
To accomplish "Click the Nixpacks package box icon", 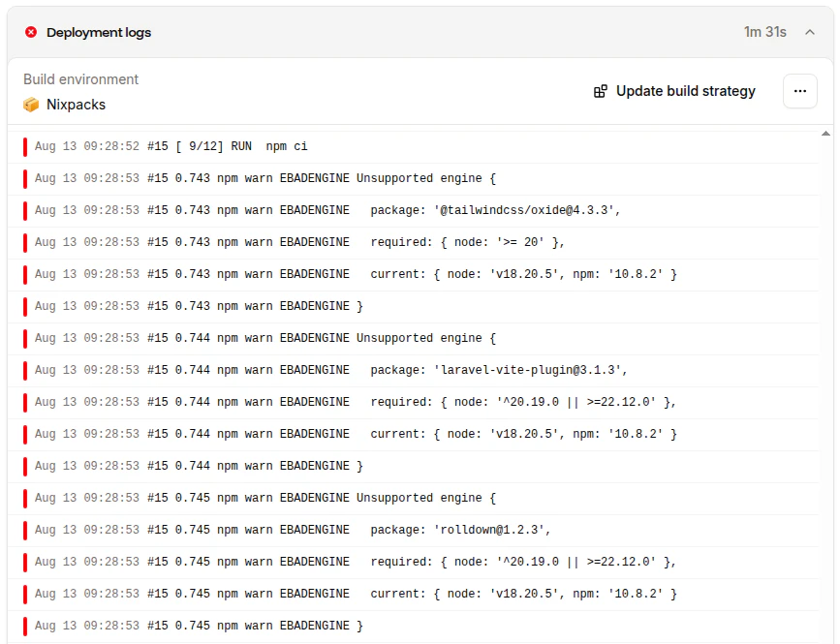I will (x=31, y=105).
